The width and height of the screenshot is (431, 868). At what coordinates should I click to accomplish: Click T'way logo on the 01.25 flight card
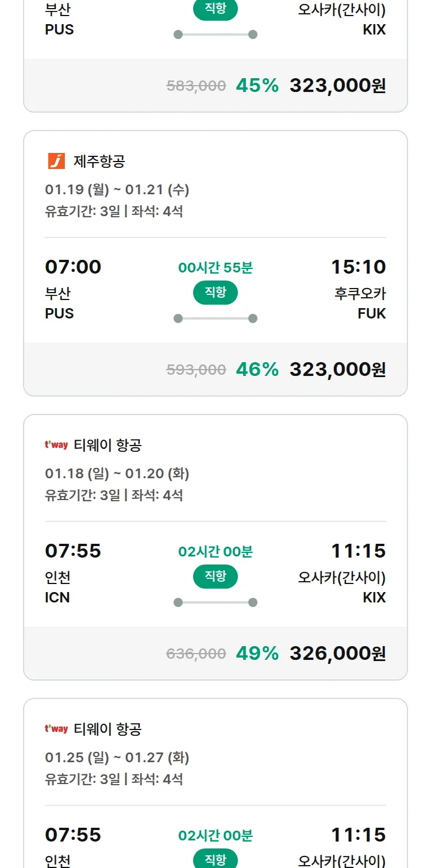pyautogui.click(x=56, y=729)
